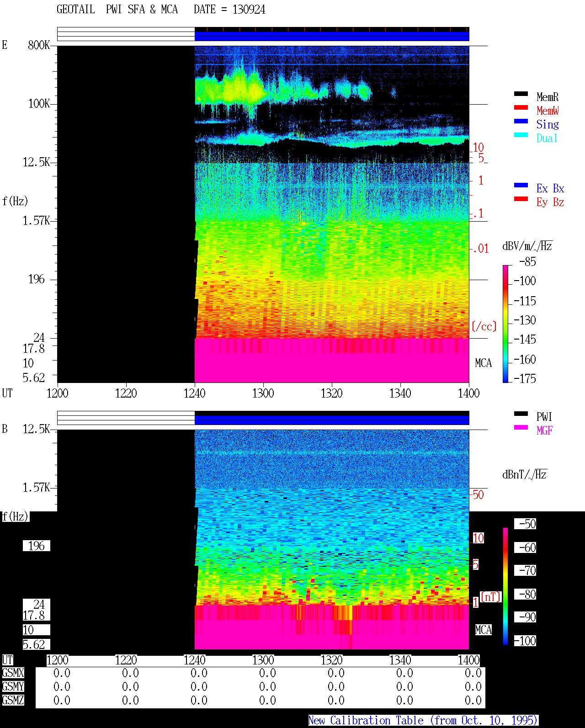Click the blue mode status bar above the E panel
Image resolution: width=585 pixels, height=728 pixels.
[x=332, y=36]
